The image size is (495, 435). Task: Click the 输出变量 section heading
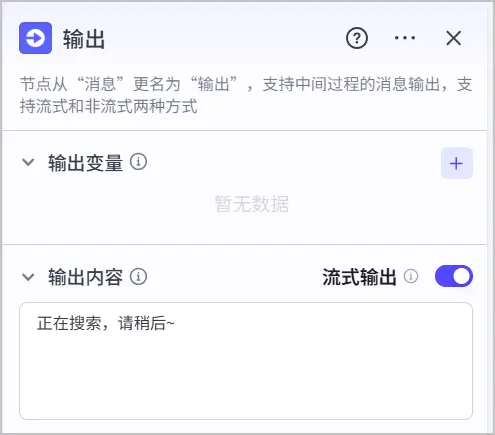[x=86, y=163]
